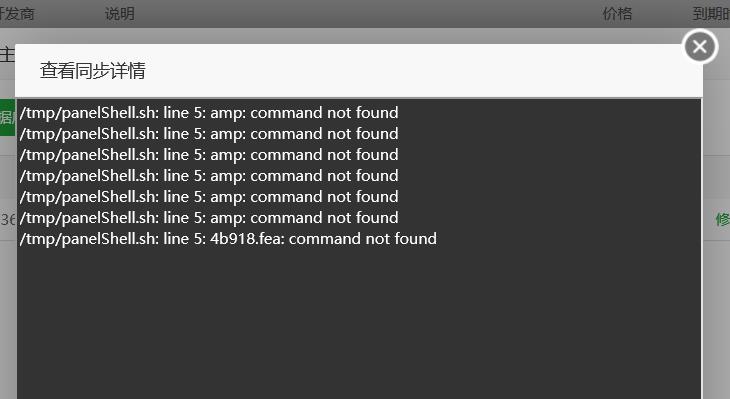
Task: Click the second log line in the terminal
Action: point(209,134)
